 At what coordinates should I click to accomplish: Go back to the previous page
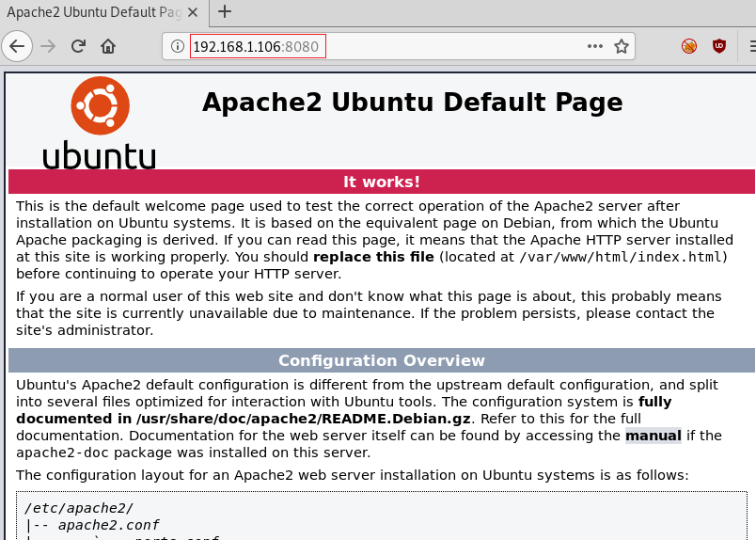point(17,46)
